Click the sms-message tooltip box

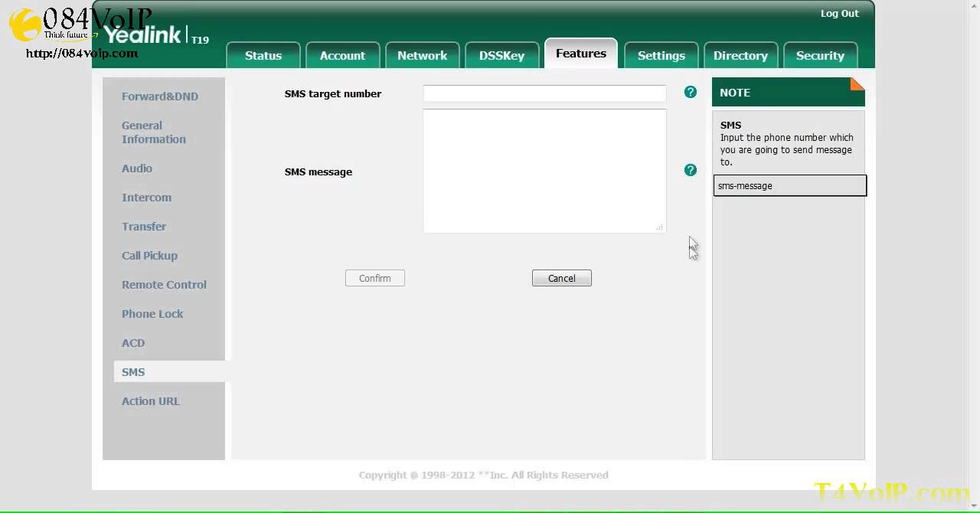790,185
